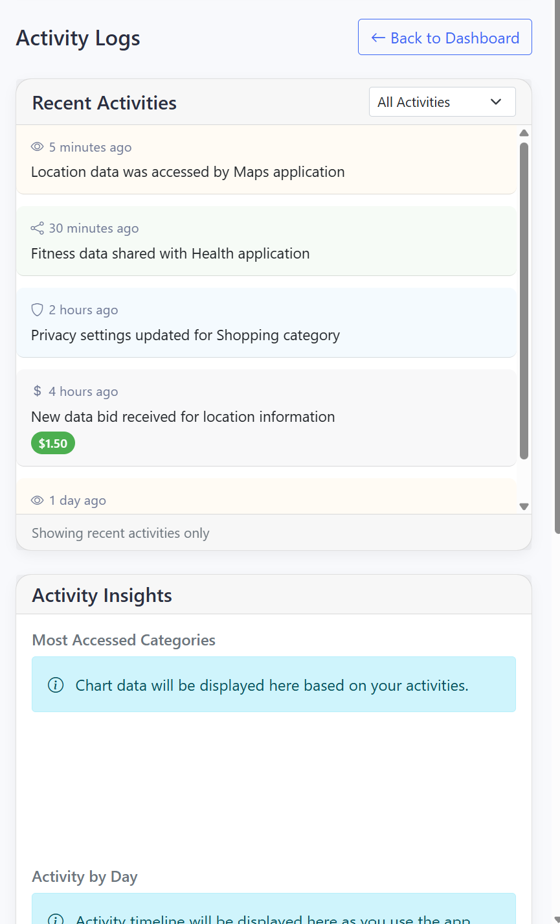
Task: Click the up arrow of the activities scrollbar
Action: pos(524,133)
